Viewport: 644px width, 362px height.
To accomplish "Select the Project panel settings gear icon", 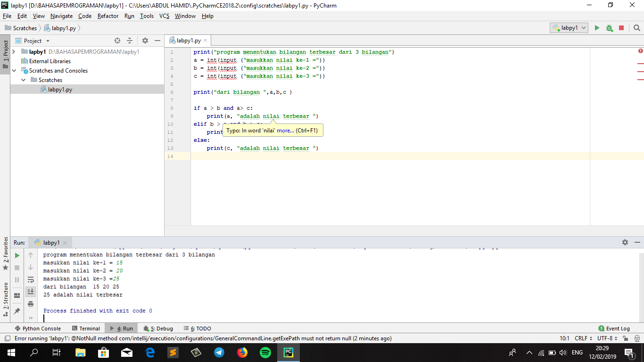I will point(145,41).
